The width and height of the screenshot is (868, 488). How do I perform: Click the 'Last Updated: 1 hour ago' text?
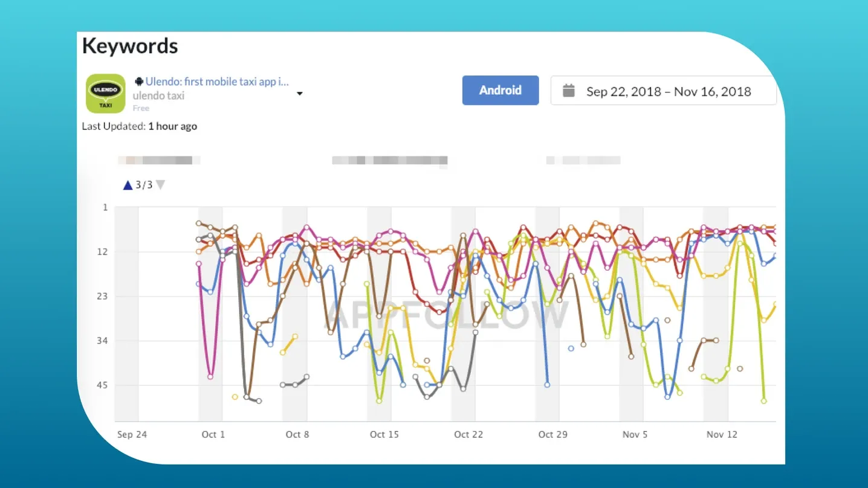point(140,126)
